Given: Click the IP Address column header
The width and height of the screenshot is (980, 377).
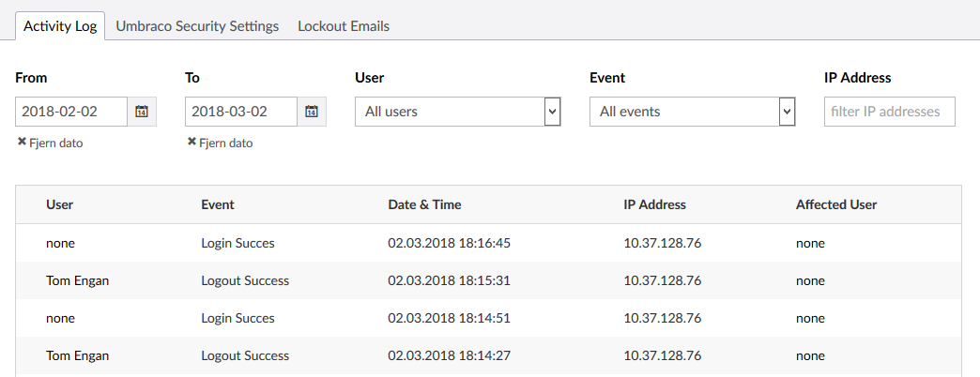Looking at the screenshot, I should pos(654,204).
